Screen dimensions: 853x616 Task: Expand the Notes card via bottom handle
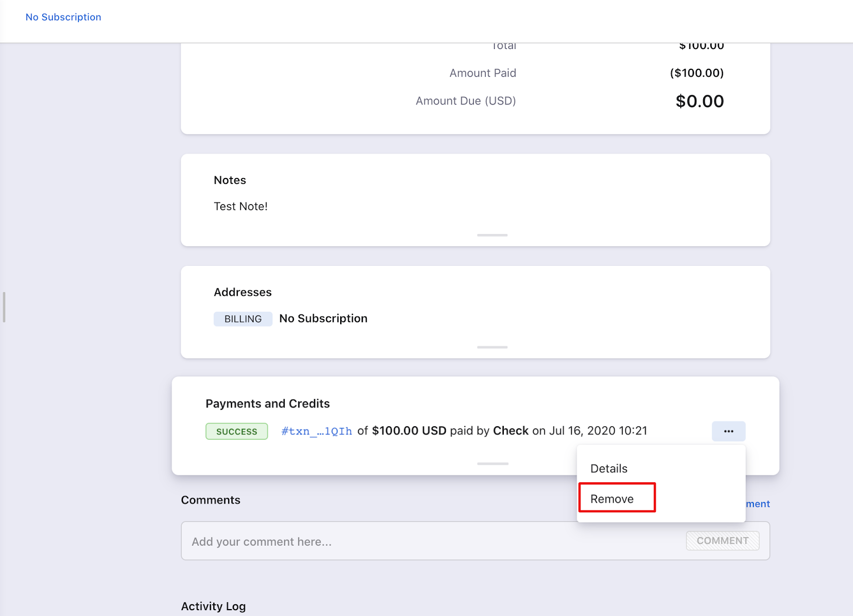(492, 235)
